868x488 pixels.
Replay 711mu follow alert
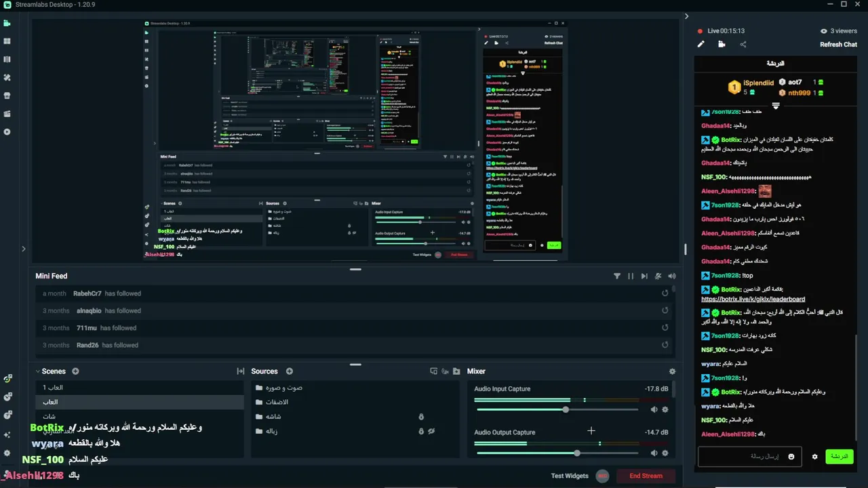(x=665, y=328)
